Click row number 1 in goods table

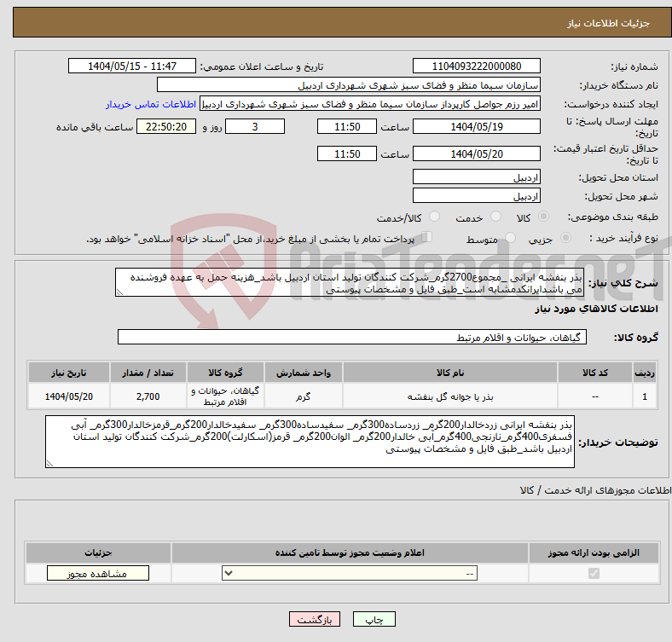tap(645, 396)
